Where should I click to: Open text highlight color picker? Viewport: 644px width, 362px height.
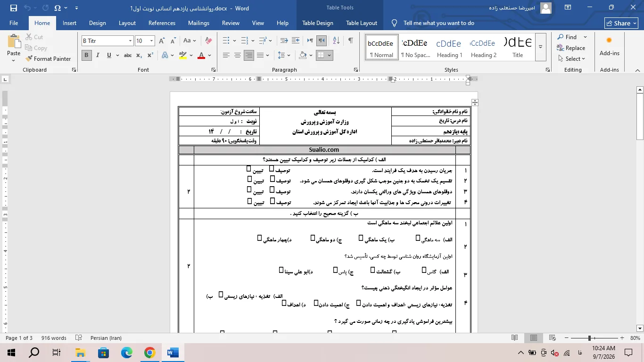pos(190,55)
